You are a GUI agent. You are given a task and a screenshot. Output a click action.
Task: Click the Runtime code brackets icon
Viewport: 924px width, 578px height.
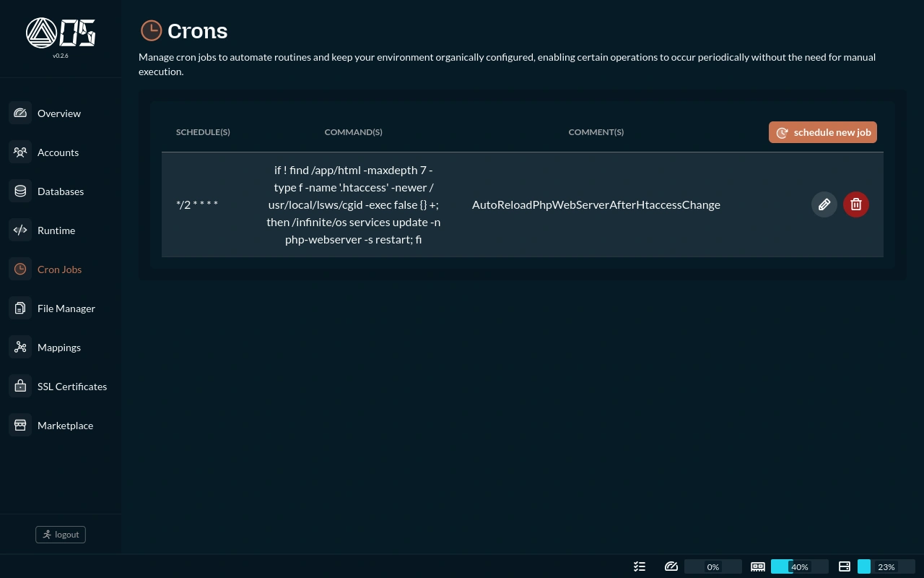click(x=20, y=230)
